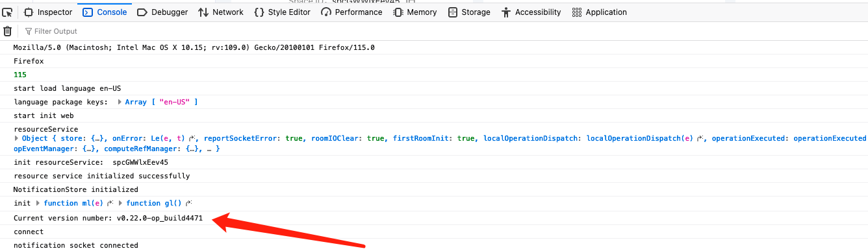Jump to definition icon after gl()
Viewport: 868px width, 251px height.
[189, 204]
